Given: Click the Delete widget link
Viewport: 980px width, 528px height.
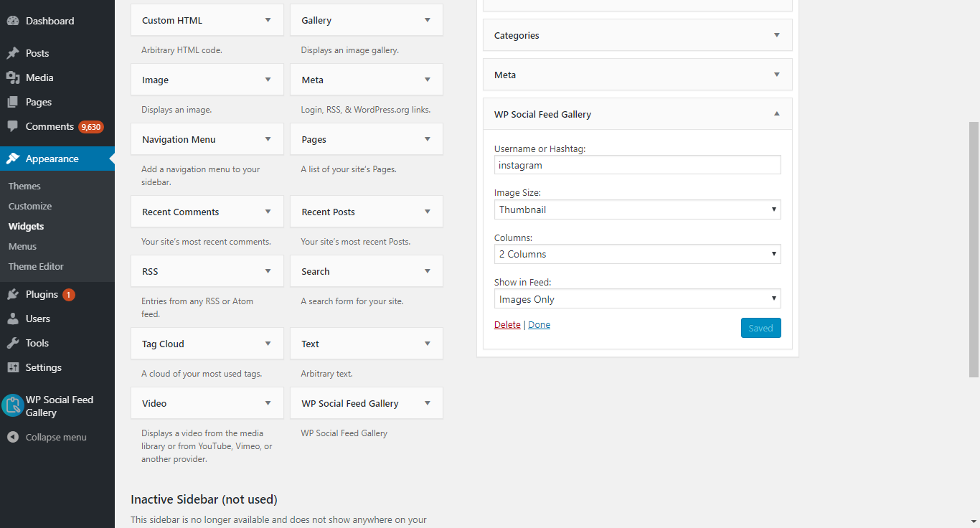Looking at the screenshot, I should point(507,324).
